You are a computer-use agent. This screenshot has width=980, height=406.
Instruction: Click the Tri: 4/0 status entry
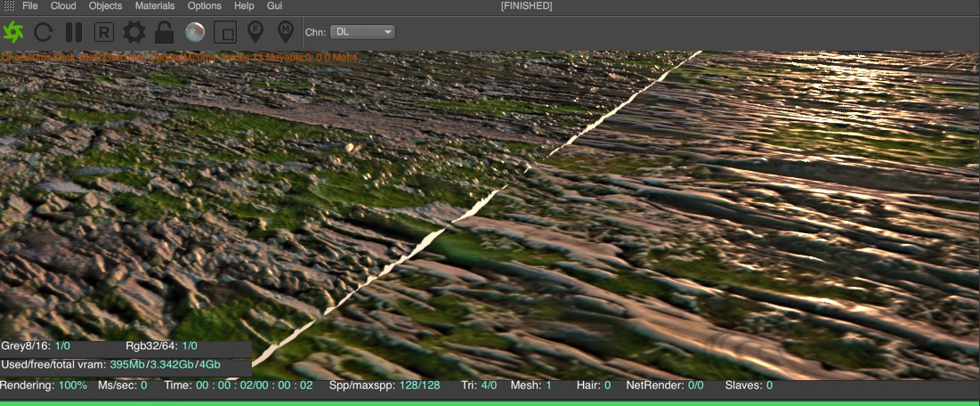[x=479, y=386]
